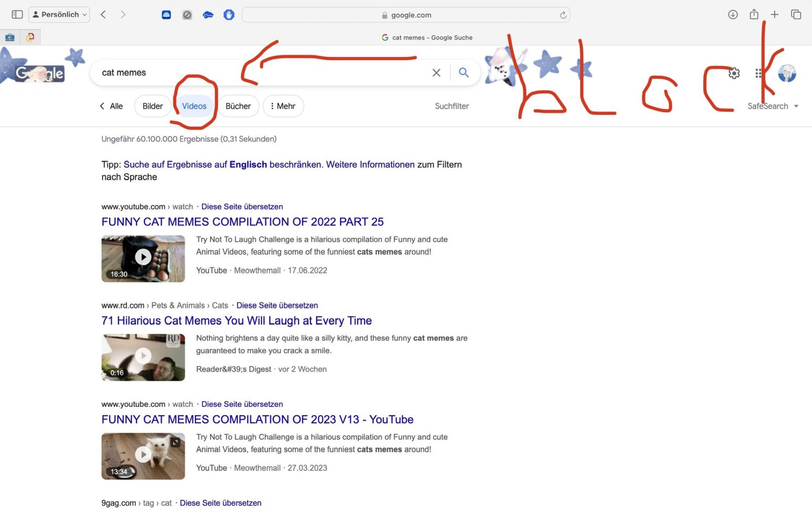Open the Persönlich profile dropdown
The height and width of the screenshot is (508, 812).
[59, 15]
